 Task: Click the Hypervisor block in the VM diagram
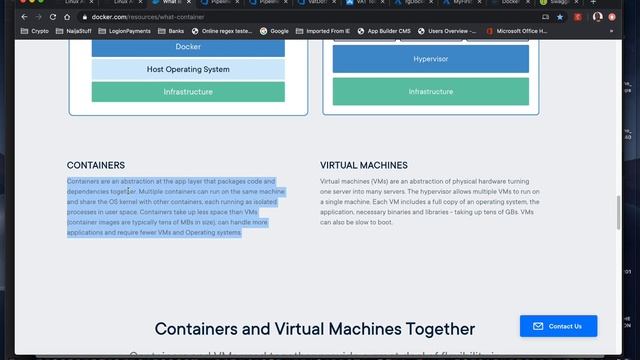click(431, 59)
